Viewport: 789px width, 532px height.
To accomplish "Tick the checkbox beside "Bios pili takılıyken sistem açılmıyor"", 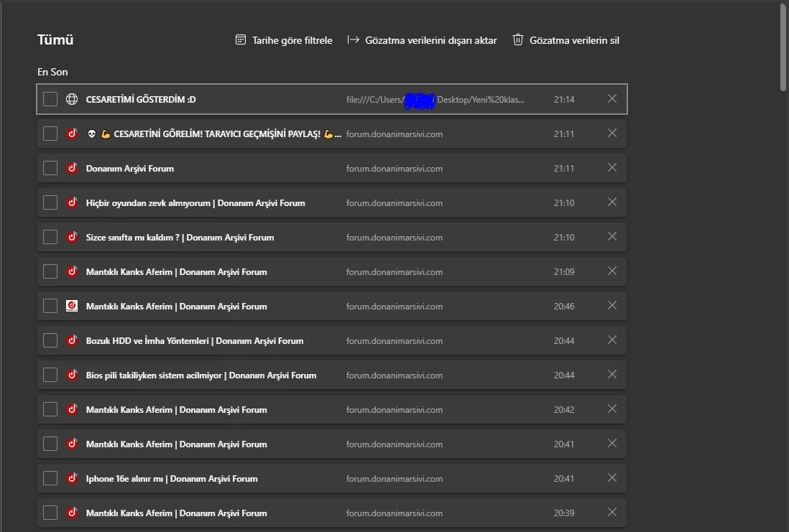I will pyautogui.click(x=50, y=374).
